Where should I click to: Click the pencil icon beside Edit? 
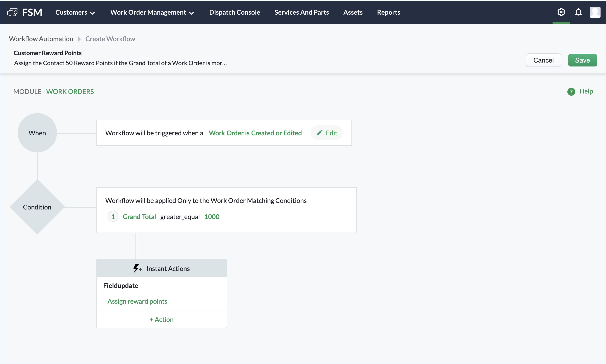pyautogui.click(x=319, y=133)
